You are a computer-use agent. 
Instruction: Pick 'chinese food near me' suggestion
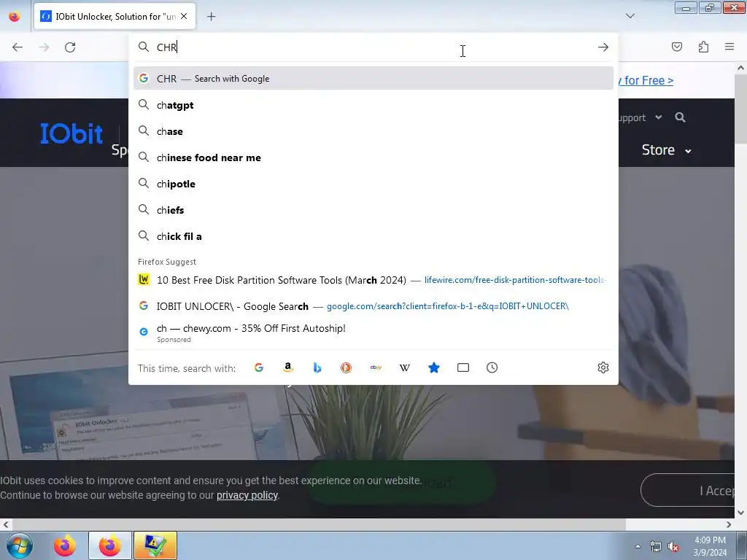373,157
